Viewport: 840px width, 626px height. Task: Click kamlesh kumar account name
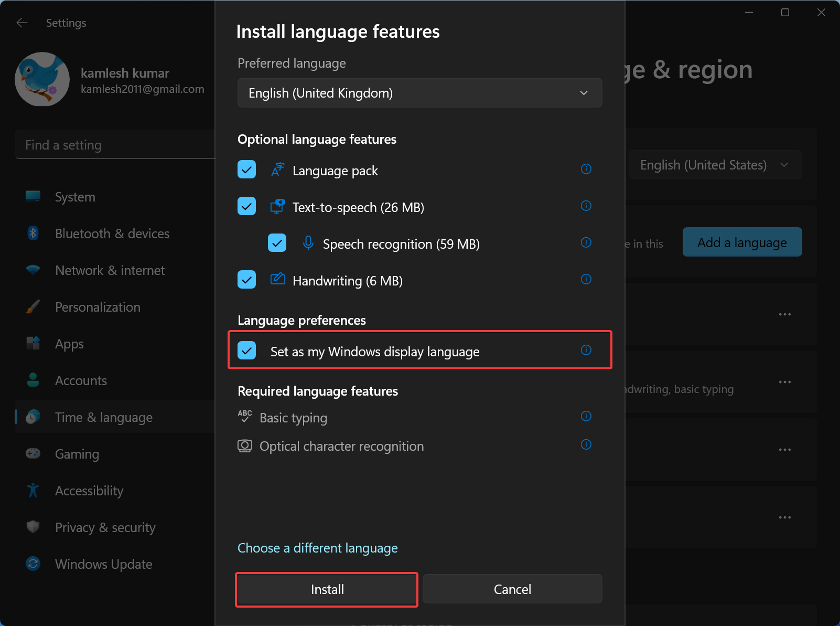(125, 73)
